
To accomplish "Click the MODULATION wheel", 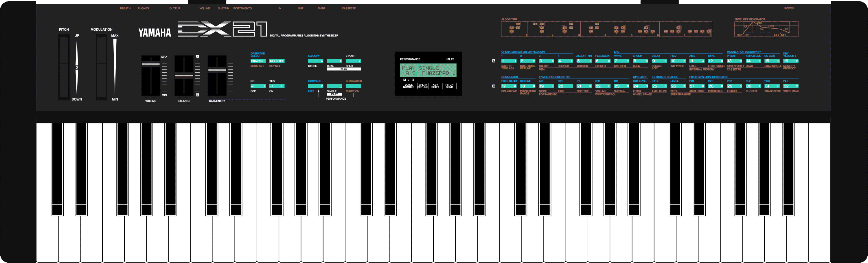I will coord(102,67).
